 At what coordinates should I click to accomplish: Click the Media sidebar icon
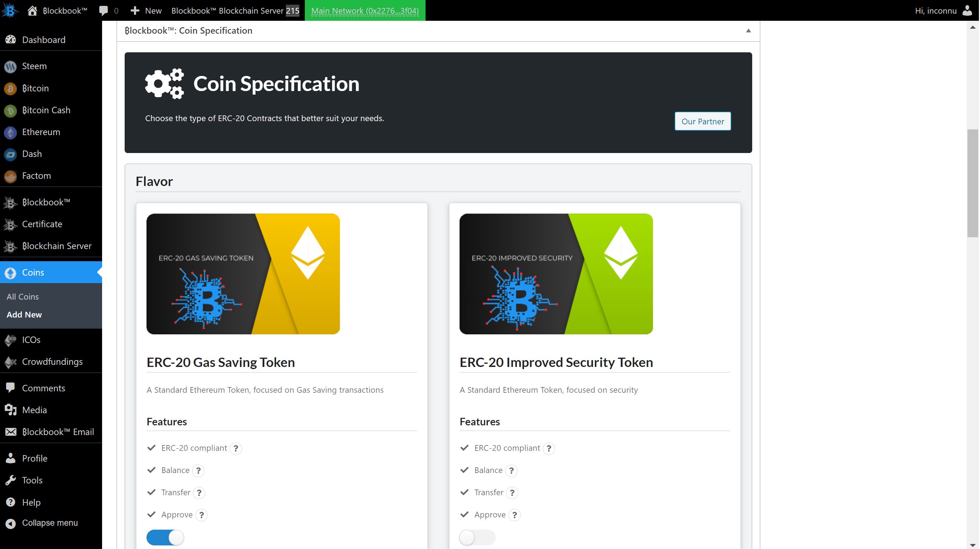coord(11,410)
